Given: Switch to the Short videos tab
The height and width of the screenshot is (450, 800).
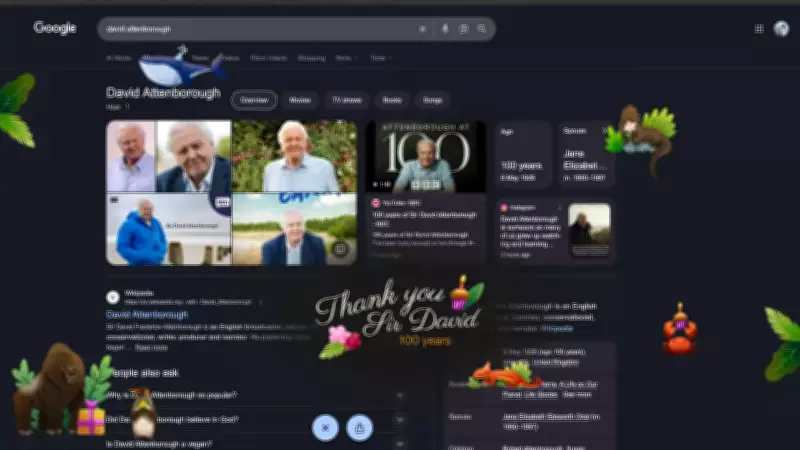Looking at the screenshot, I should (x=268, y=58).
